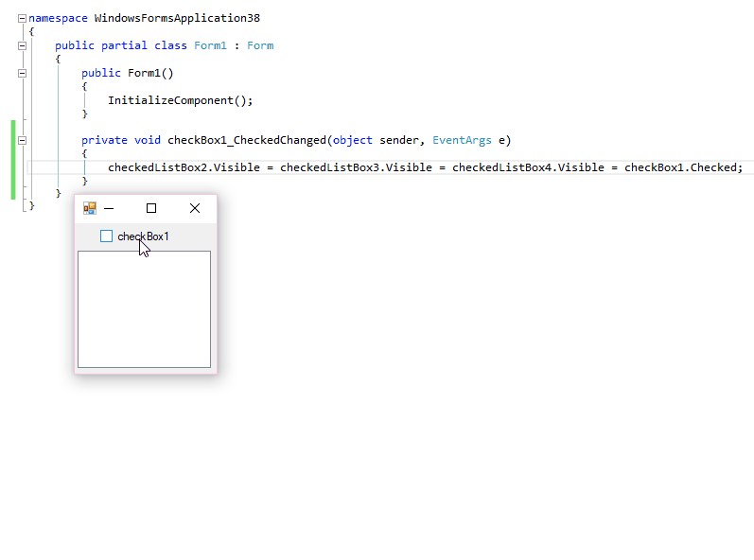Collapse the Form1 class outline
Viewport: 754px width, 560px height.
(22, 45)
